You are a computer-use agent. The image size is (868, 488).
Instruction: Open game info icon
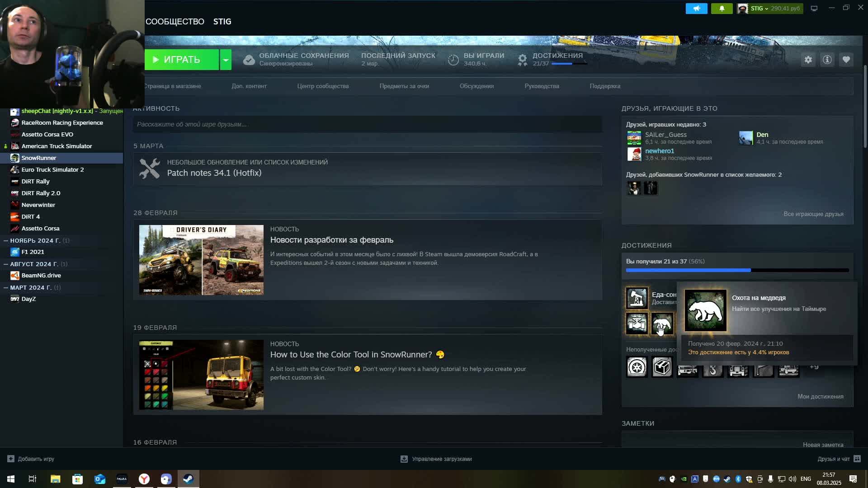point(827,60)
